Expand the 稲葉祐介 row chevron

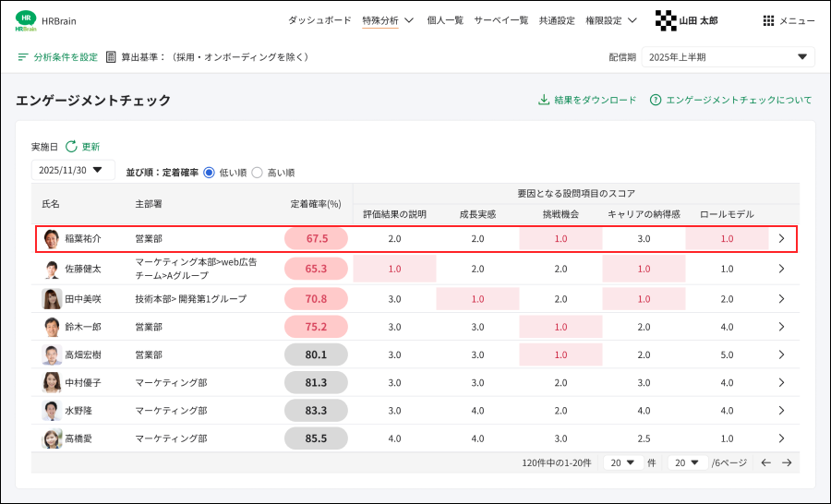781,238
